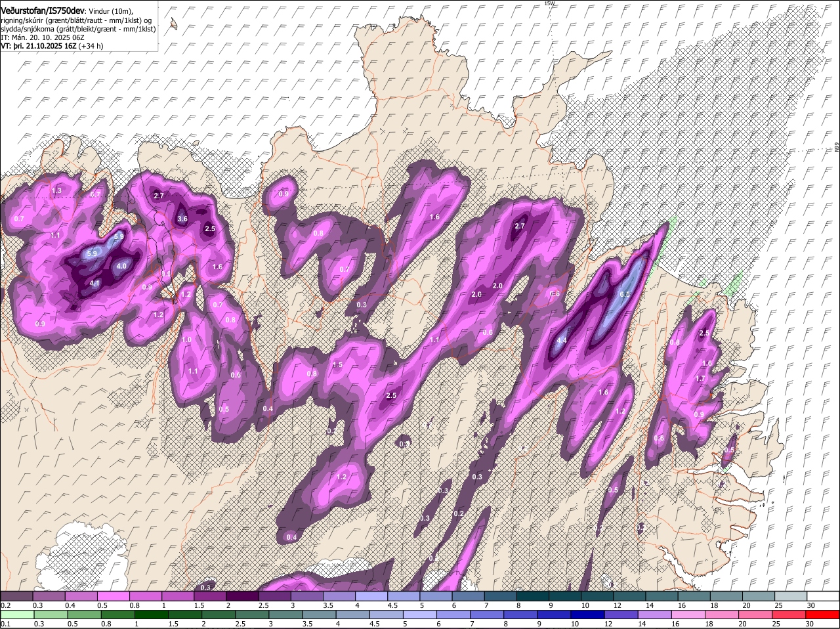
Task: Click the 15W longitude label on the map
Action: [x=549, y=3]
